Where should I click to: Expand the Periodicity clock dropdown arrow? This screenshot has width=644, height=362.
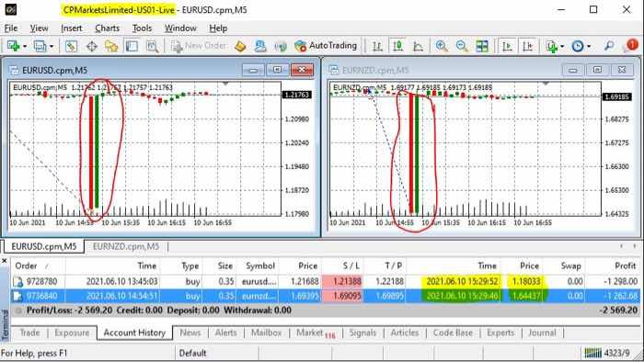point(589,46)
